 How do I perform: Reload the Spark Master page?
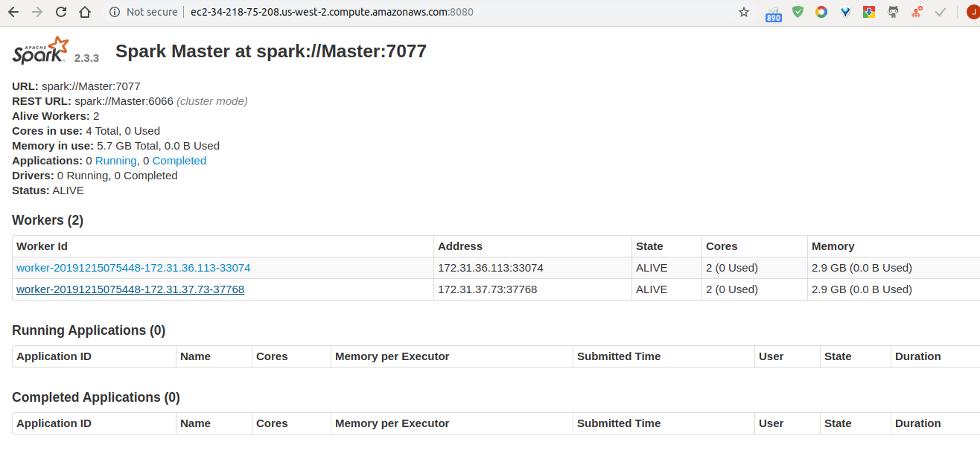point(61,12)
